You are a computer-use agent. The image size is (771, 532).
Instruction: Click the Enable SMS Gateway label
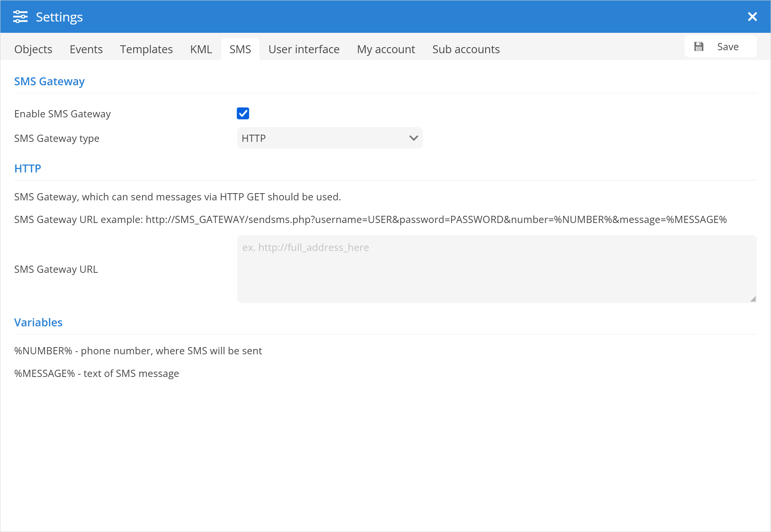coord(63,114)
